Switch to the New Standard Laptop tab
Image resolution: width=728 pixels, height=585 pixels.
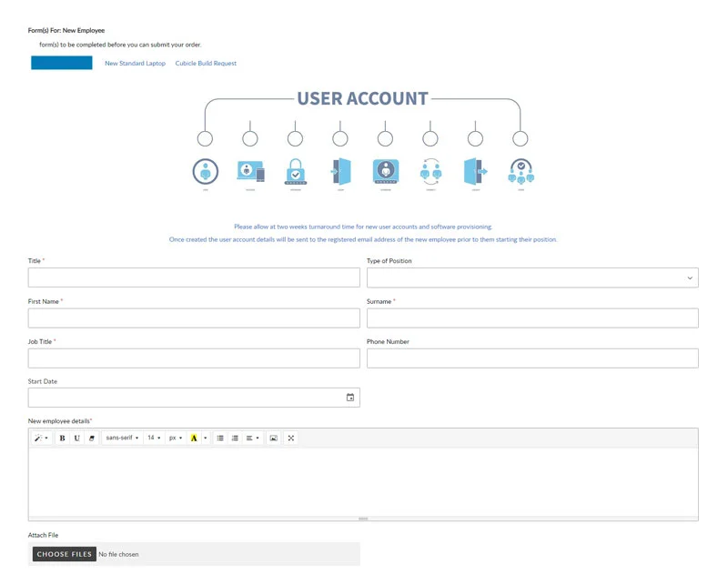(x=135, y=63)
